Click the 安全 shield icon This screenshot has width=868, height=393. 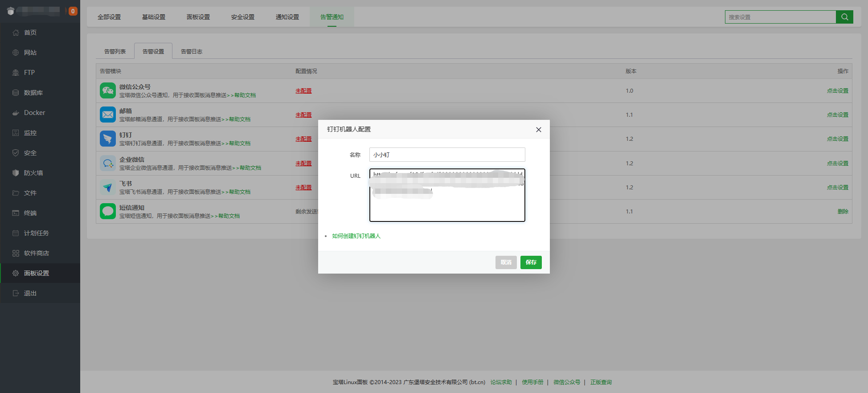click(16, 153)
